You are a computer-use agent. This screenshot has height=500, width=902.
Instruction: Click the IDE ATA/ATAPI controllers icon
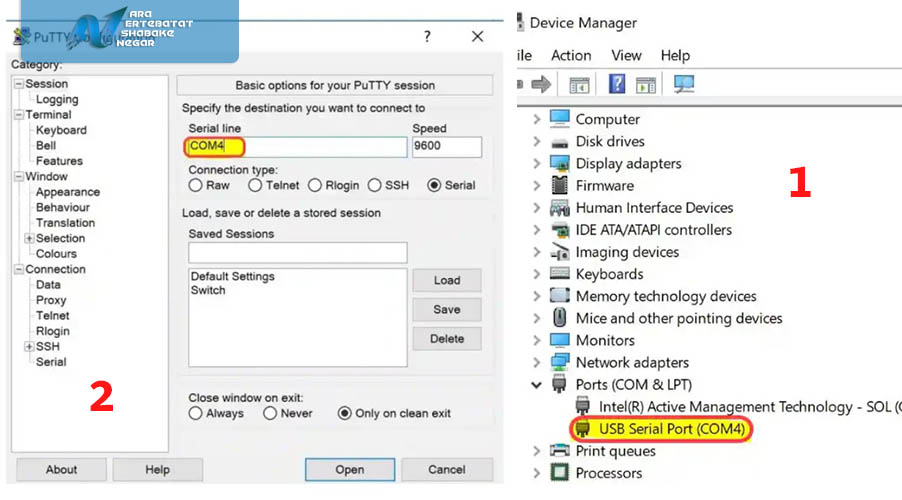click(x=559, y=230)
